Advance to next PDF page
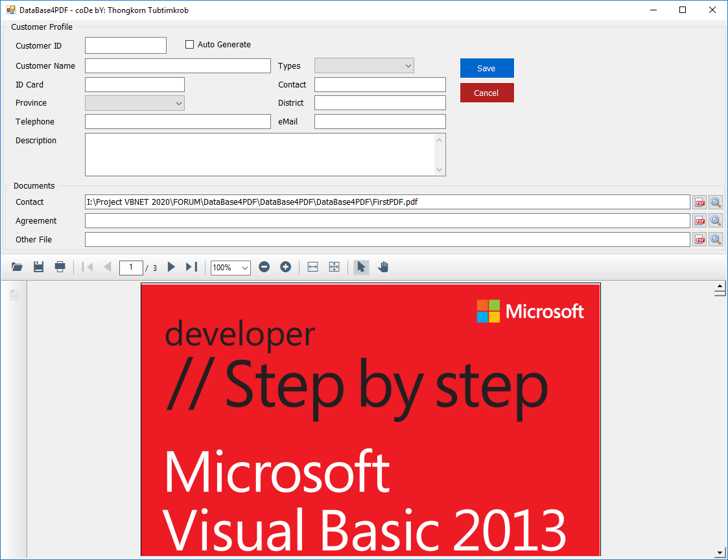This screenshot has width=728, height=560. pyautogui.click(x=171, y=267)
